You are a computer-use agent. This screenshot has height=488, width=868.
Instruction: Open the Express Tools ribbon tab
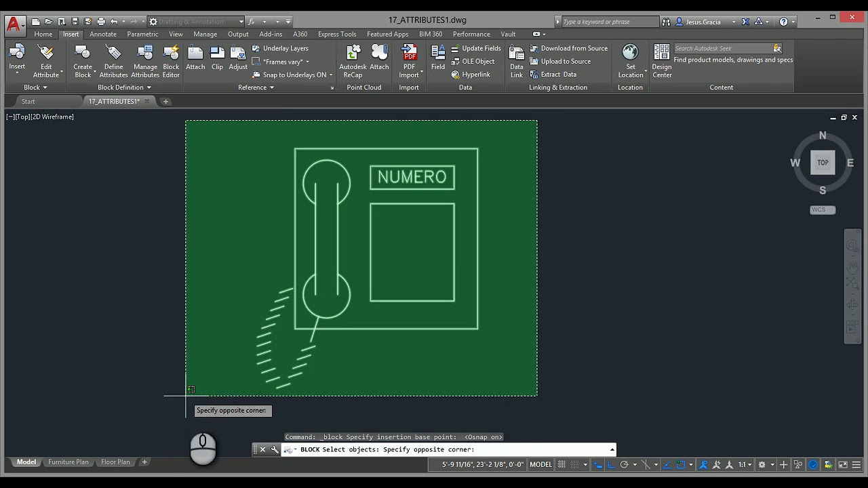pyautogui.click(x=337, y=34)
